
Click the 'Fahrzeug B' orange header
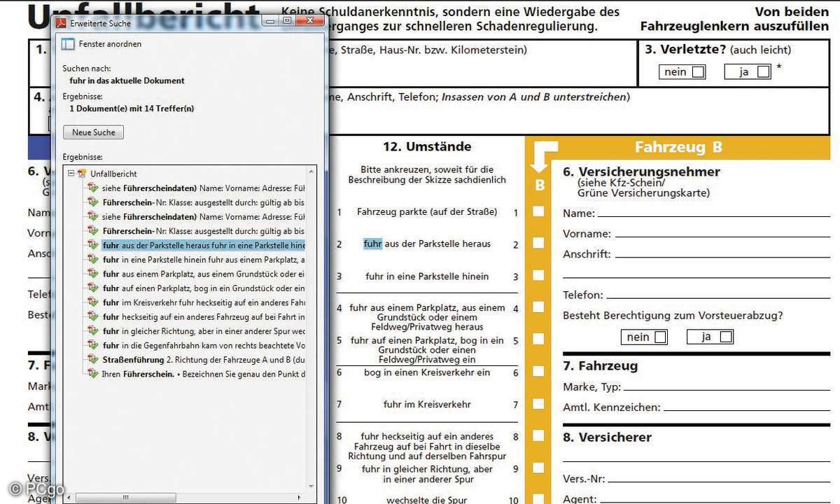pyautogui.click(x=678, y=147)
